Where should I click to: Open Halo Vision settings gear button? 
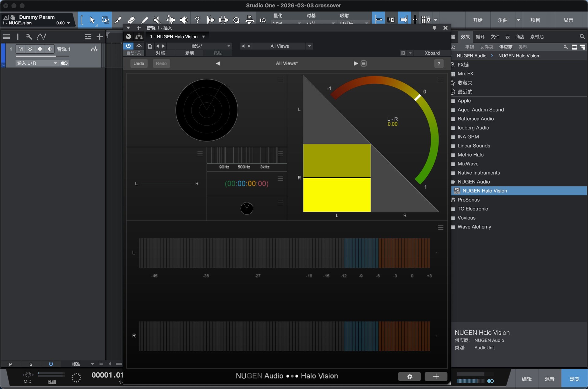point(409,376)
